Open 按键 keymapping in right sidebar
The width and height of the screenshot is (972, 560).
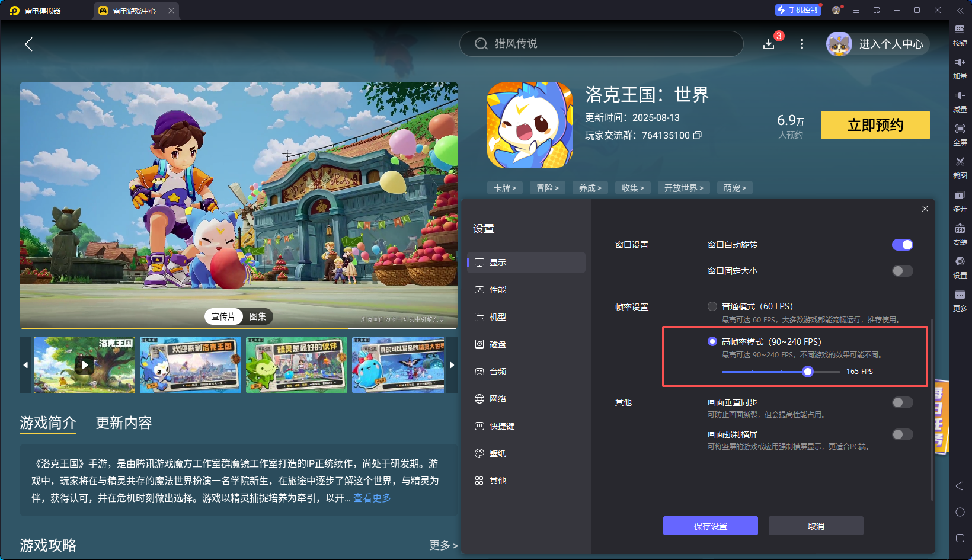point(960,36)
